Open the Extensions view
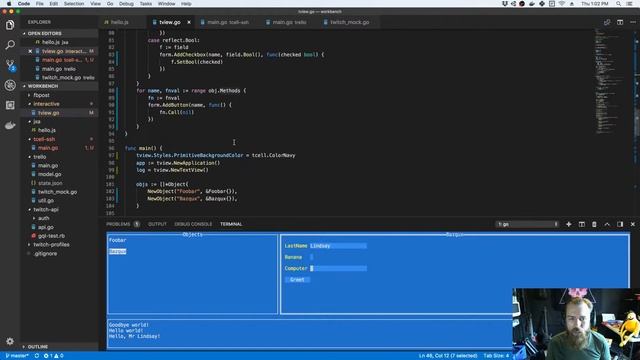This screenshot has height=360, width=640. point(10,105)
